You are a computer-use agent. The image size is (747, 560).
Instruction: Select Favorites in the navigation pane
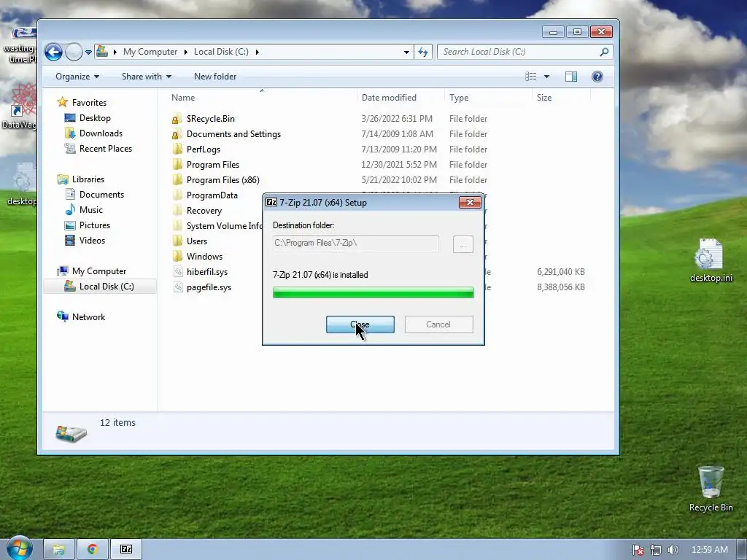pyautogui.click(x=89, y=102)
